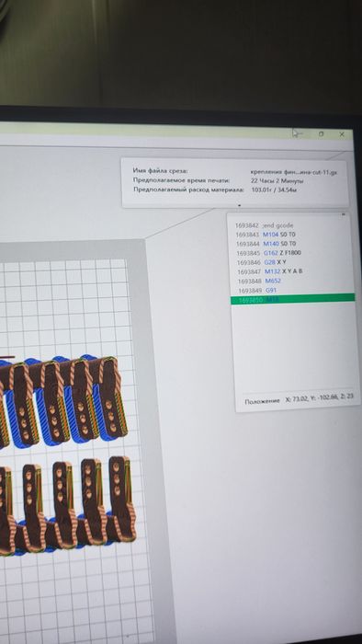Click the estimated print time '22 Часы 2 Минуты'
Image resolution: width=362 pixels, height=644 pixels.
(x=277, y=180)
